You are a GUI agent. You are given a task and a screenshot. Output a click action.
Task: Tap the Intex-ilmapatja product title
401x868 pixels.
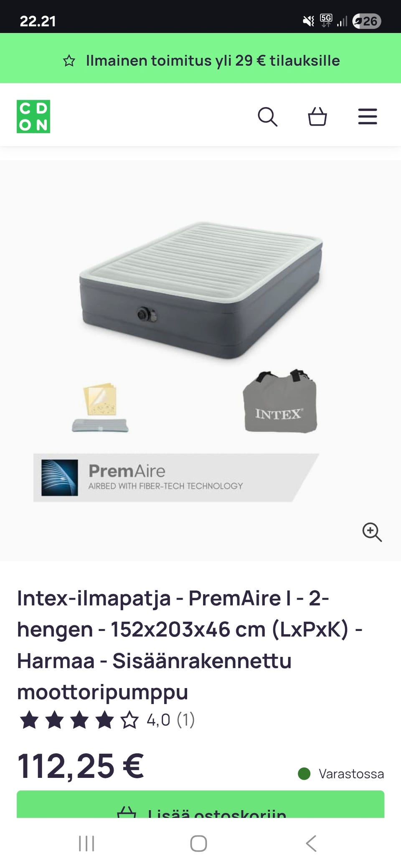[x=190, y=645]
